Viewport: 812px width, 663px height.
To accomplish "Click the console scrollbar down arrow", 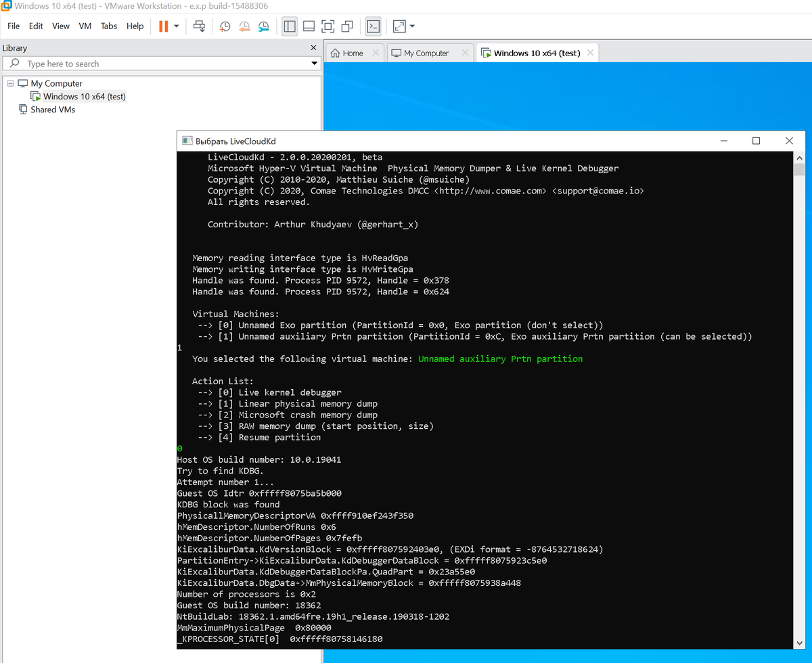I will tap(799, 643).
